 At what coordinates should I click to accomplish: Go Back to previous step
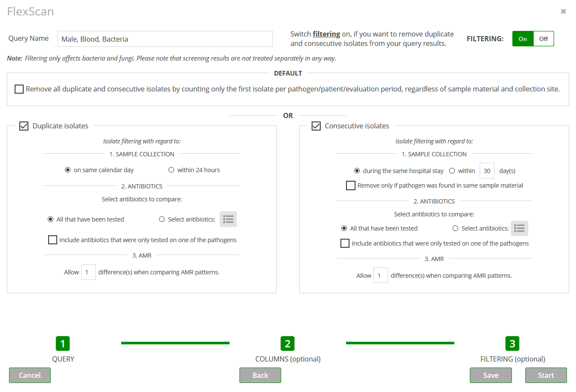click(260, 375)
